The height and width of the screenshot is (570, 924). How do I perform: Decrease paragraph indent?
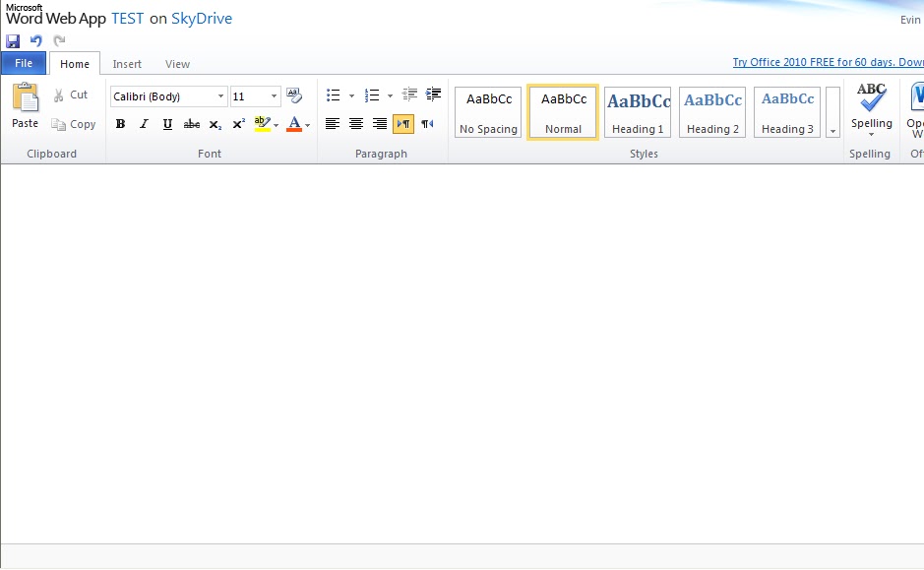pyautogui.click(x=409, y=95)
